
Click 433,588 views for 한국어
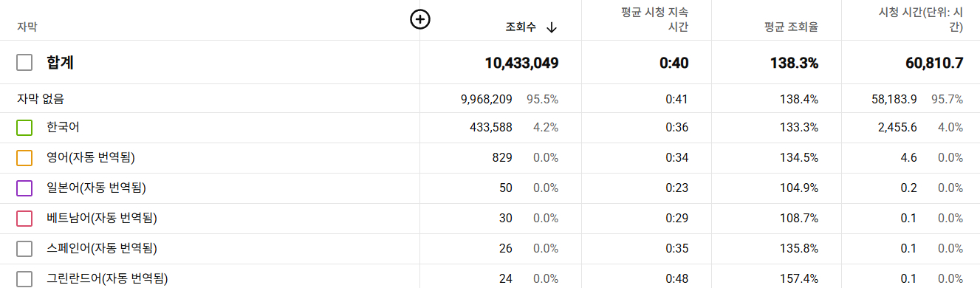pos(491,128)
